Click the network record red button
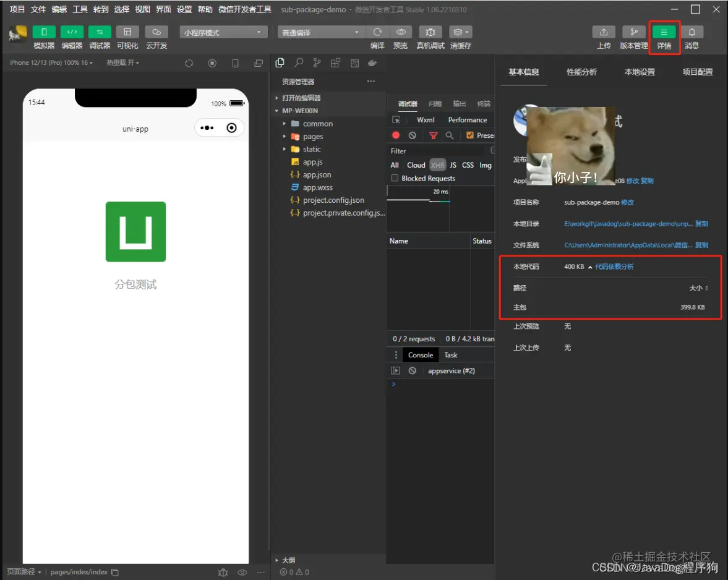 pyautogui.click(x=396, y=135)
